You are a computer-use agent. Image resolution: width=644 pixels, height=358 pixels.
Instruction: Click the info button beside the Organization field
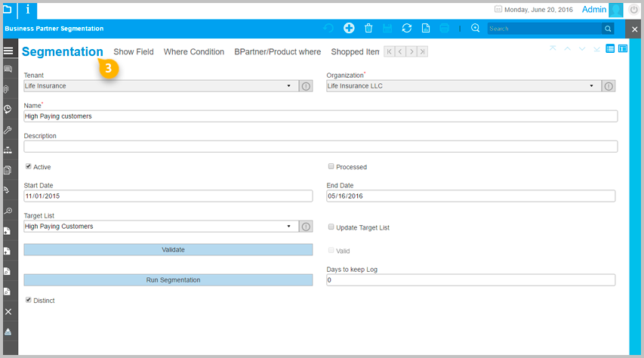pyautogui.click(x=609, y=86)
